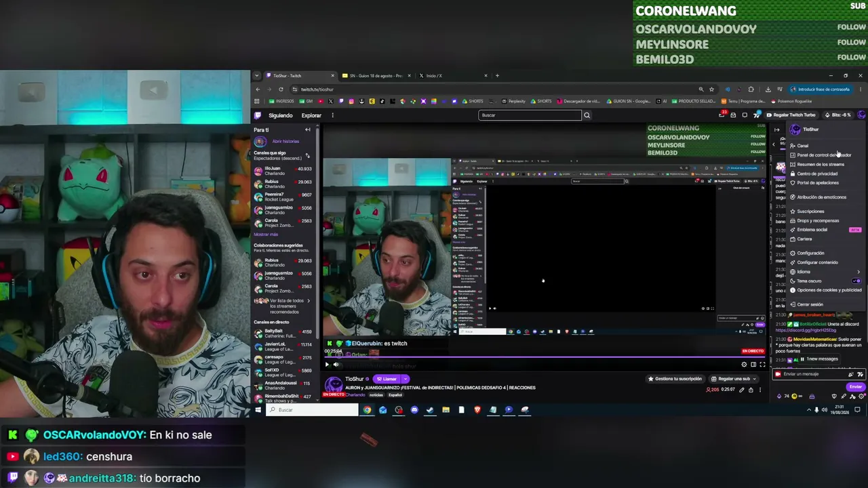Open the YouTube bookmark icon

(x=320, y=101)
